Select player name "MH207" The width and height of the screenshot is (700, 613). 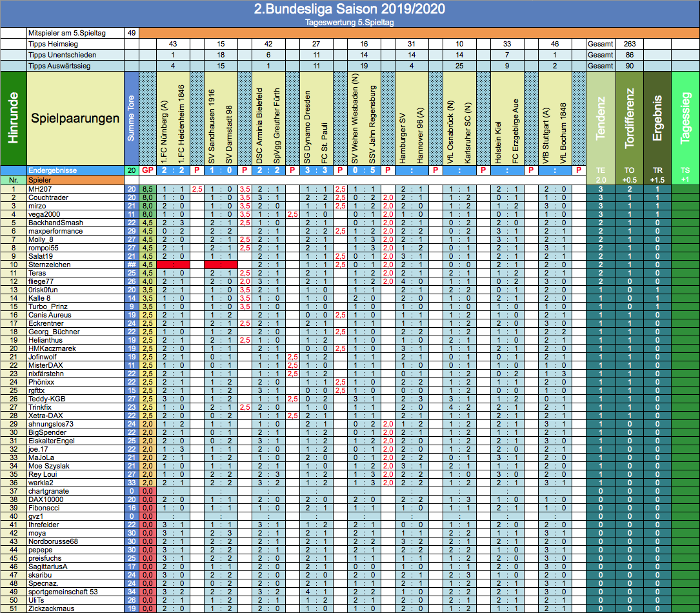coord(40,189)
